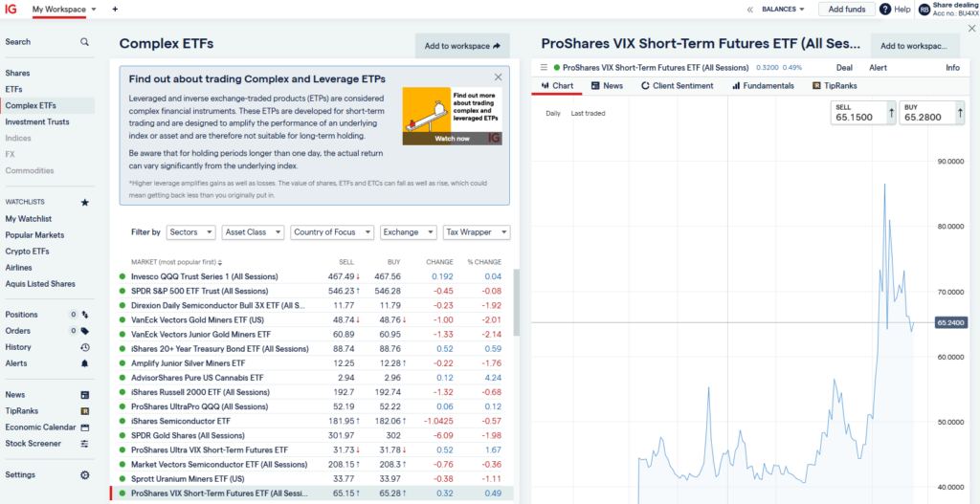Collapse balances with double chevron icon

point(750,10)
